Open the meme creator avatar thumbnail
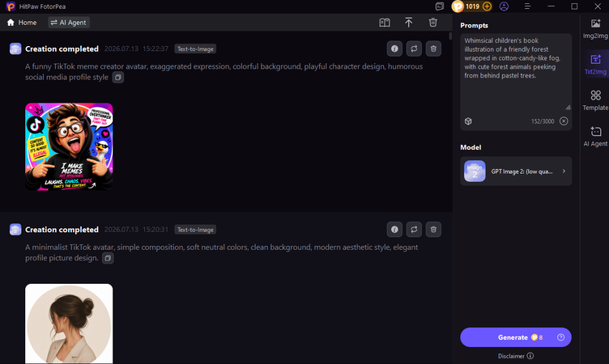 click(69, 146)
